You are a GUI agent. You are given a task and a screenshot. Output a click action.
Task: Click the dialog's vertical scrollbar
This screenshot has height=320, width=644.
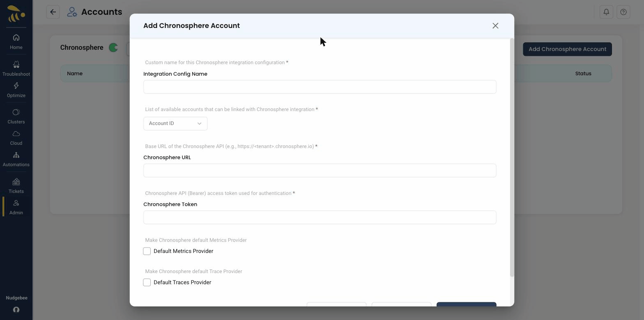coord(512,158)
